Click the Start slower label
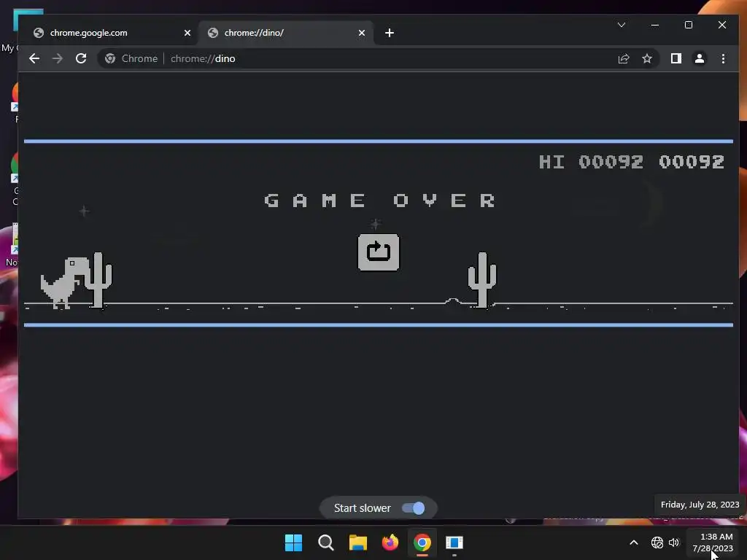 362,508
